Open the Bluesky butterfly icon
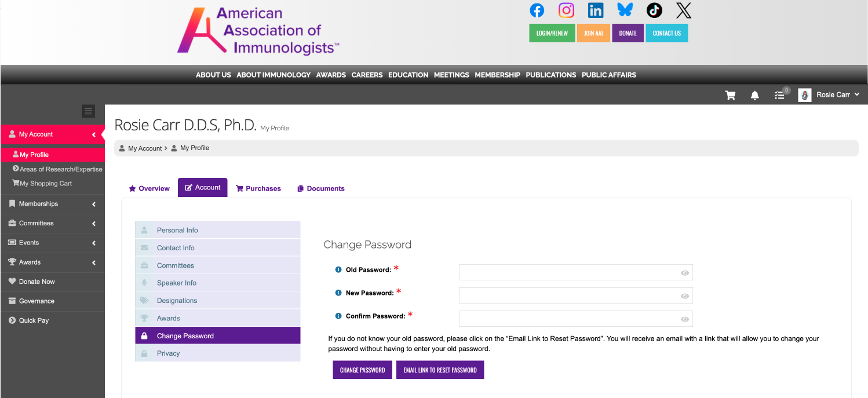868x398 pixels. tap(625, 10)
